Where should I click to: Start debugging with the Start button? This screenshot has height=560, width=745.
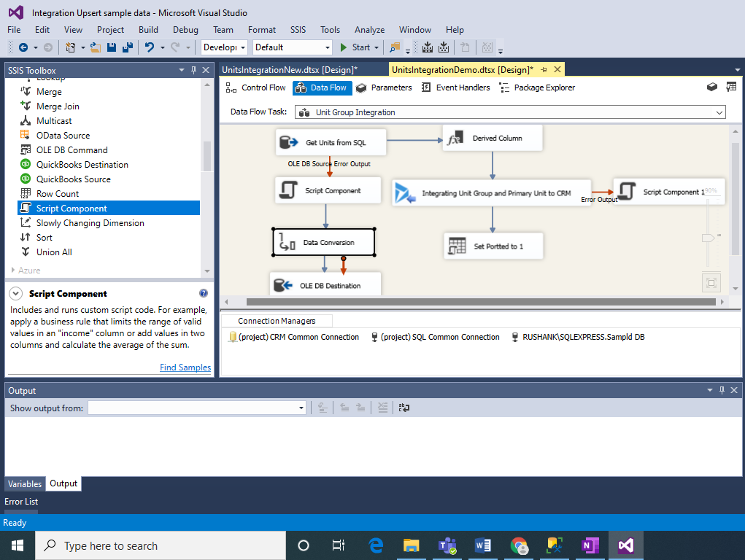[355, 47]
